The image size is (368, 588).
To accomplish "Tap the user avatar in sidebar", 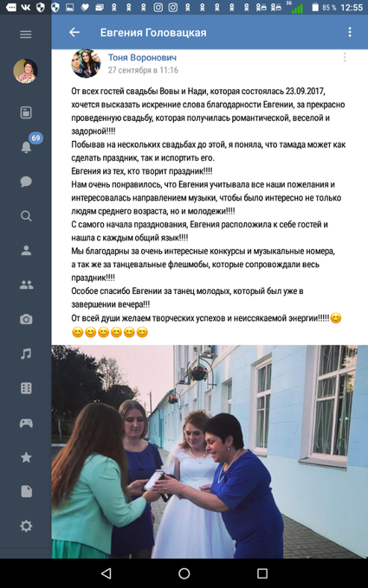I will [25, 71].
